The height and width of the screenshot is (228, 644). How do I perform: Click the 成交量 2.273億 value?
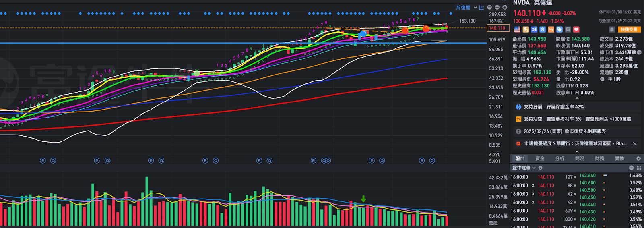click(x=624, y=39)
